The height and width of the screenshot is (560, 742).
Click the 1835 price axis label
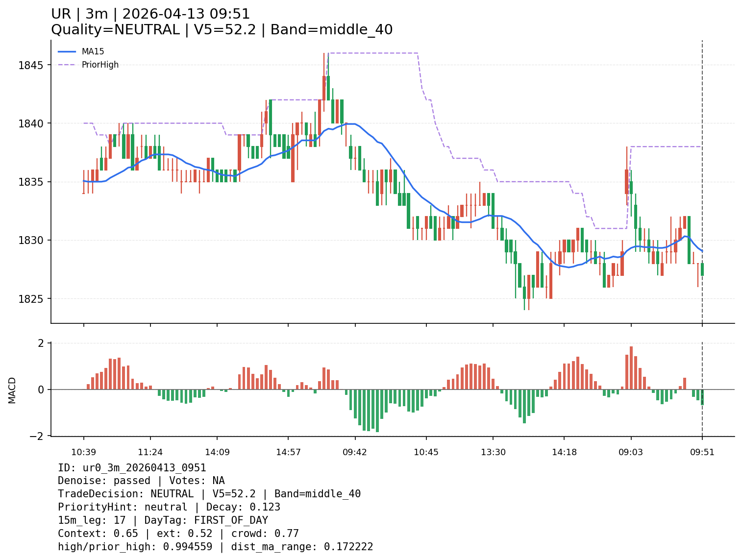[31, 182]
